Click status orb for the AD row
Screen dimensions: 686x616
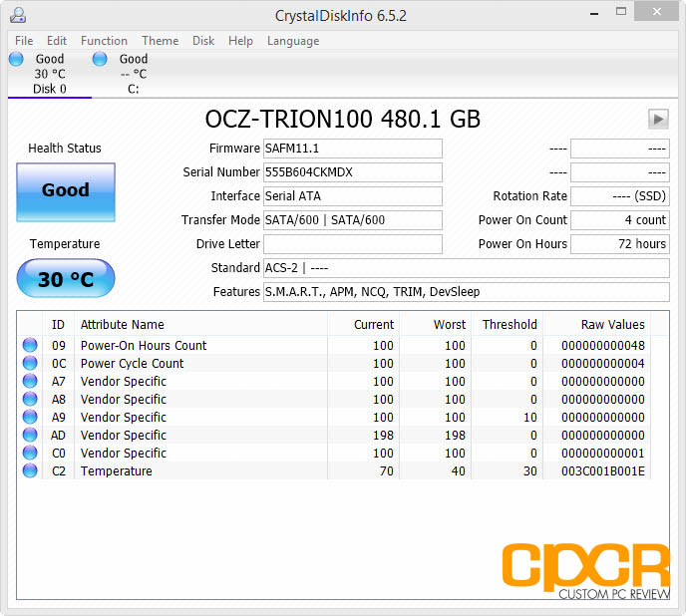(x=30, y=435)
